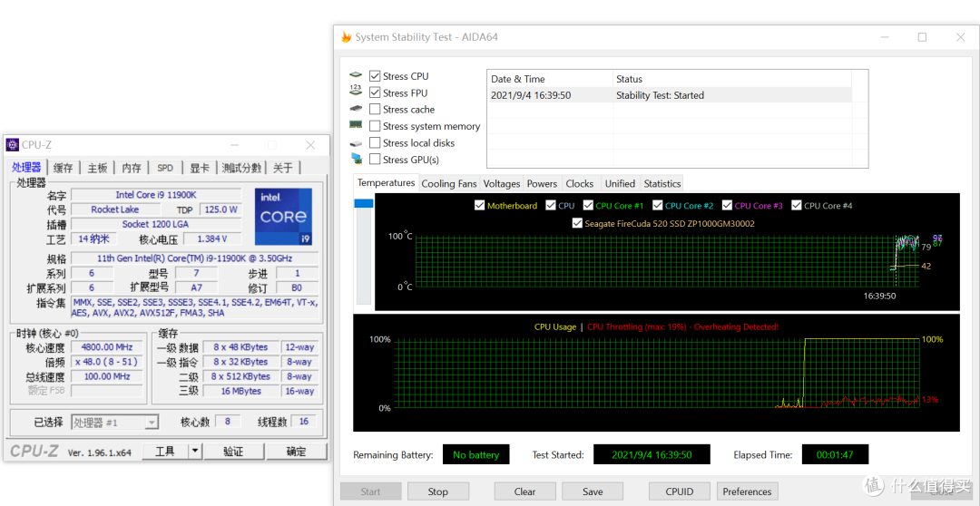Expand the 工具 button dropdown arrow
Screen dimensions: 980x506
[195, 451]
